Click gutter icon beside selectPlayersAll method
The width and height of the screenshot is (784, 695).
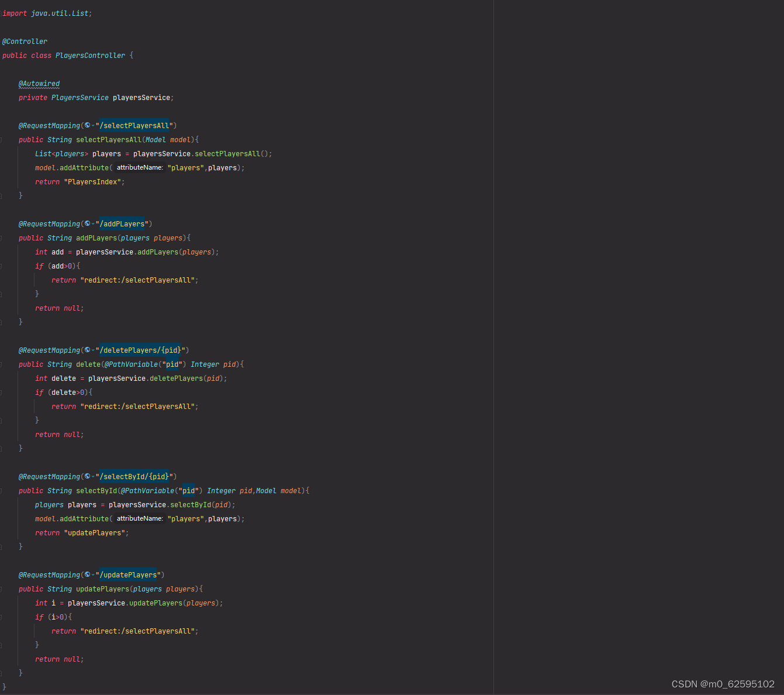coord(2,139)
